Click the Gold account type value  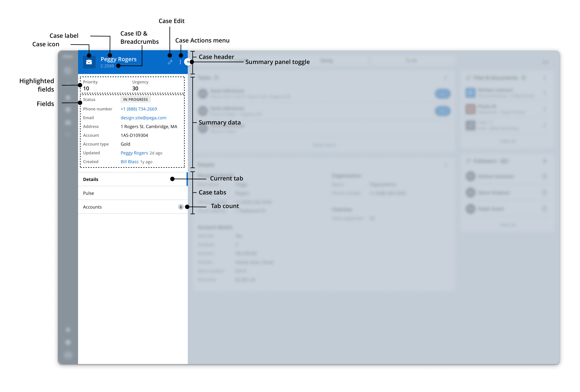126,144
